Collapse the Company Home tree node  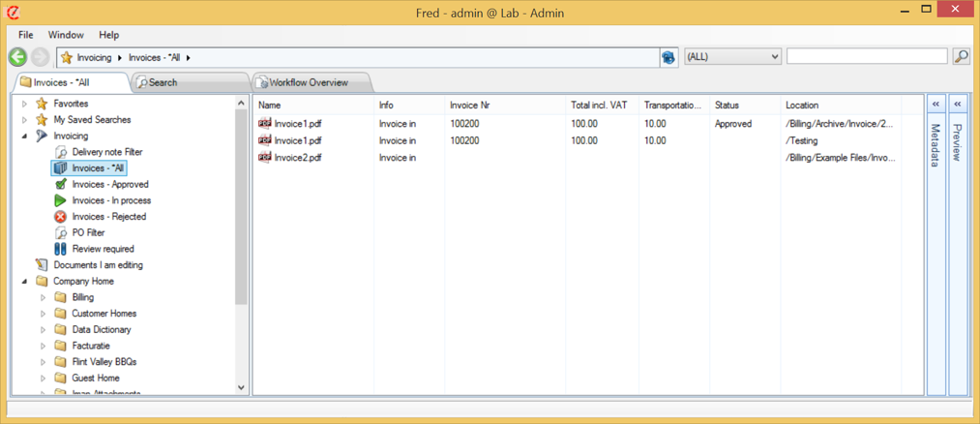point(25,282)
